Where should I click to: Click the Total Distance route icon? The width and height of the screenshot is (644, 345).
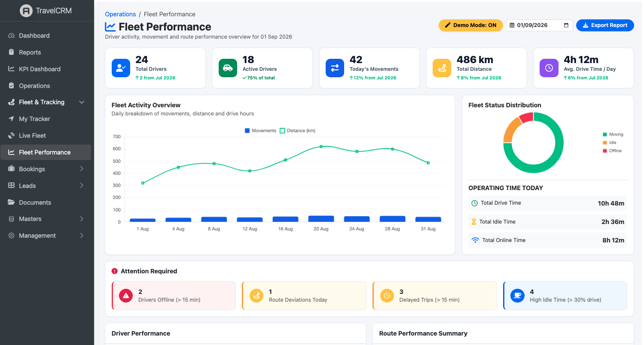point(442,68)
